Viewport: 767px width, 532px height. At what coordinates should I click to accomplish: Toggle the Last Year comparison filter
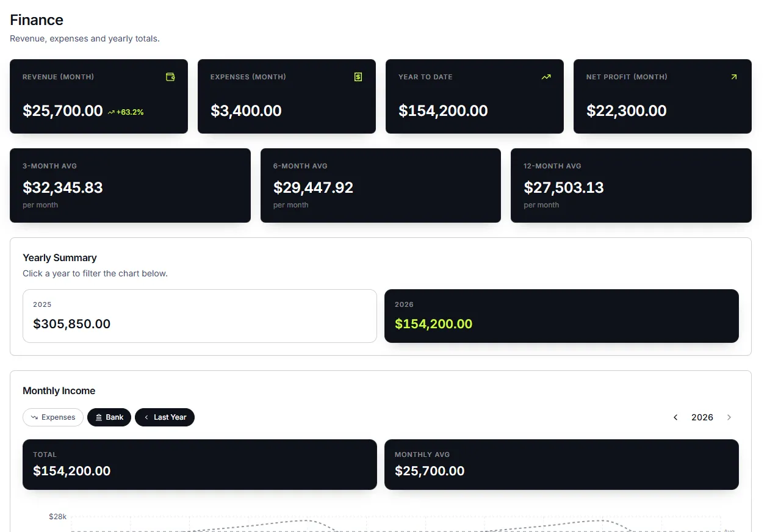click(x=165, y=417)
